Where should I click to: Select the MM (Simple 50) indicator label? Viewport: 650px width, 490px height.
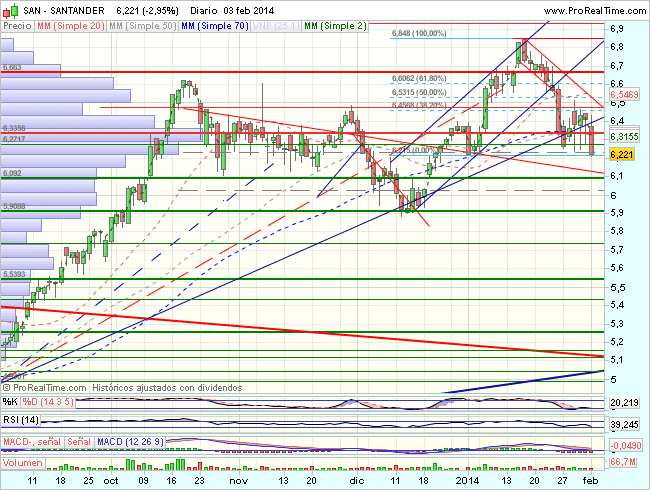143,26
